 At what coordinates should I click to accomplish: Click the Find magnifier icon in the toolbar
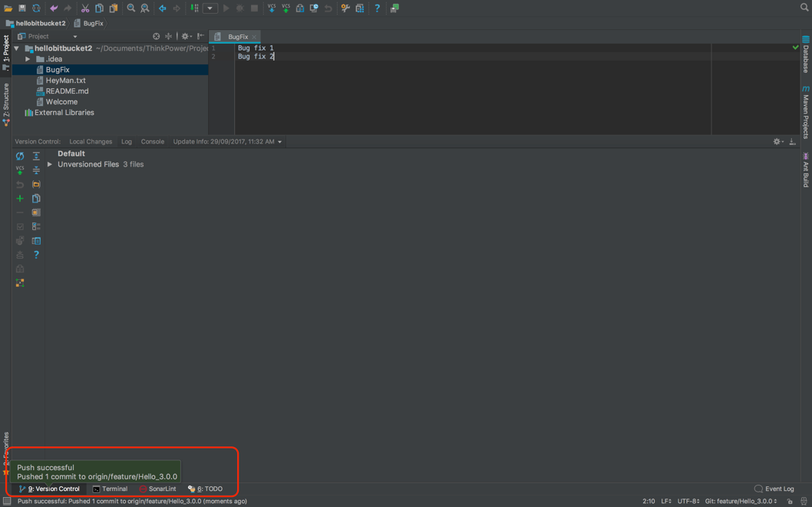tap(131, 8)
